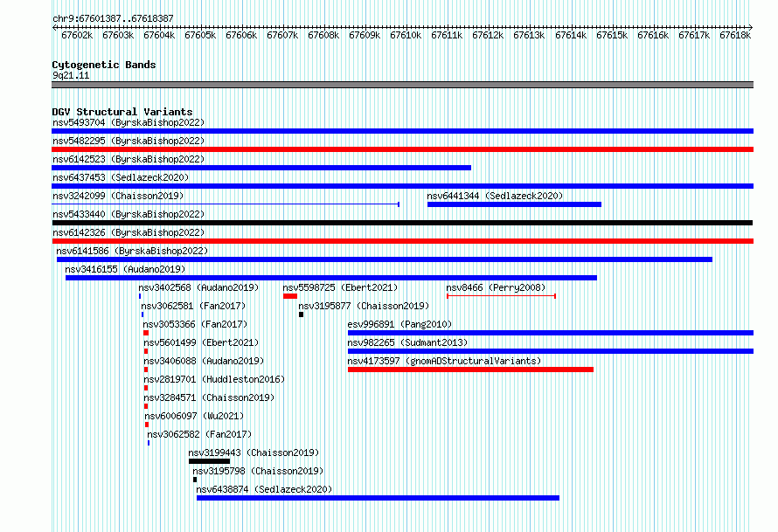Screen dimensions: 778x532
Task: Click the nsv5482295 (ByrskaBishop2022) label
Action: pyautogui.click(x=129, y=141)
